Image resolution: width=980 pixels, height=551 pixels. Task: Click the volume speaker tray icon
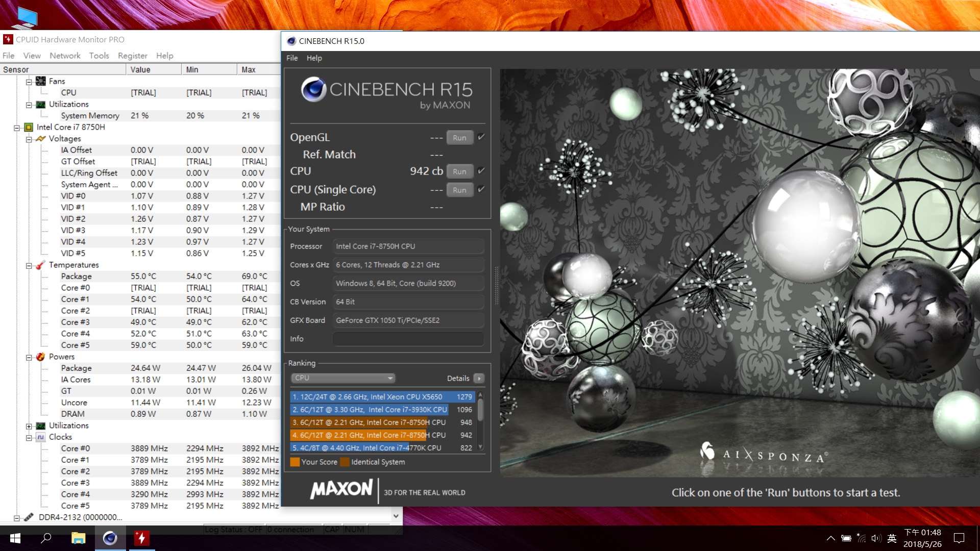pyautogui.click(x=876, y=538)
